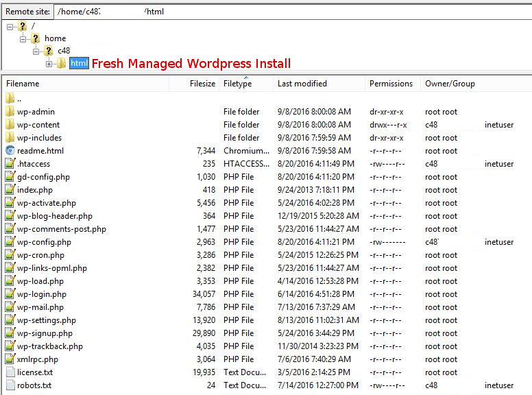Image resolution: width=532 pixels, height=395 pixels.
Task: Click the html folder icon in tree
Action: tap(62, 63)
